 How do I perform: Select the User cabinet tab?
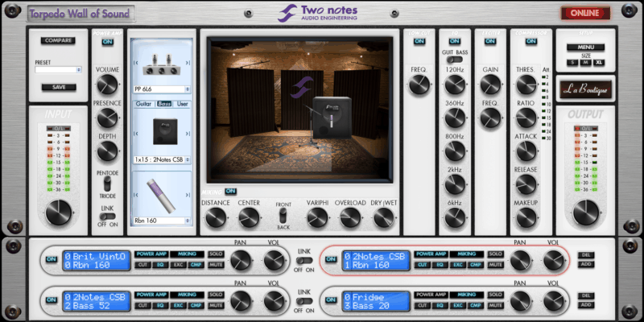(183, 104)
